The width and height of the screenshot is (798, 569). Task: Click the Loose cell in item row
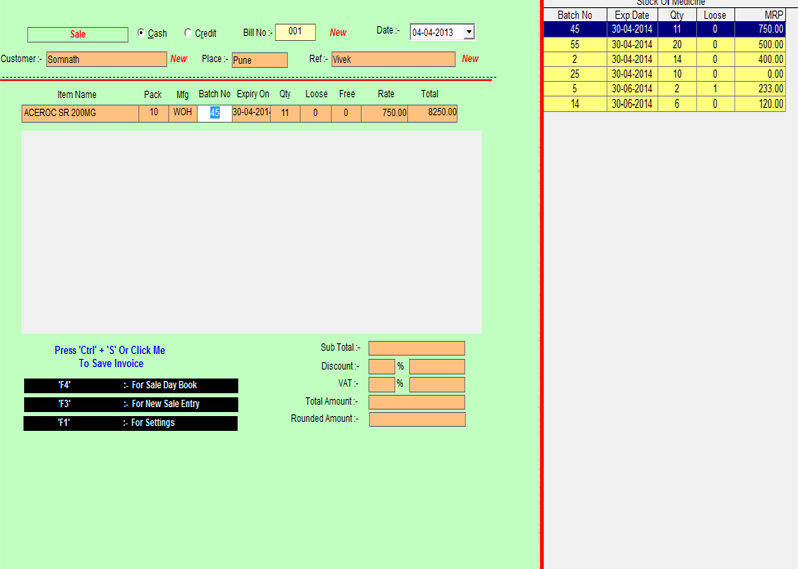click(x=316, y=113)
